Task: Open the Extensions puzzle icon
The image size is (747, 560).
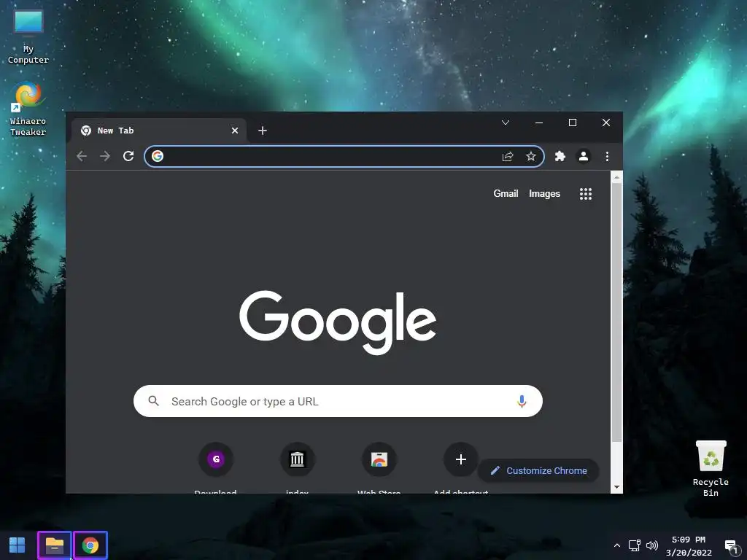Action: point(560,156)
